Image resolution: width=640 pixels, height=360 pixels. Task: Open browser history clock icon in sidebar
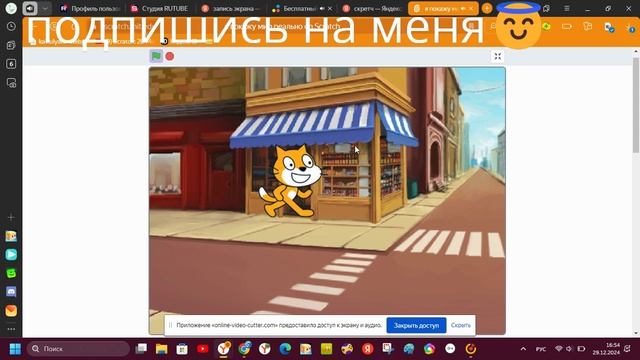click(x=11, y=27)
